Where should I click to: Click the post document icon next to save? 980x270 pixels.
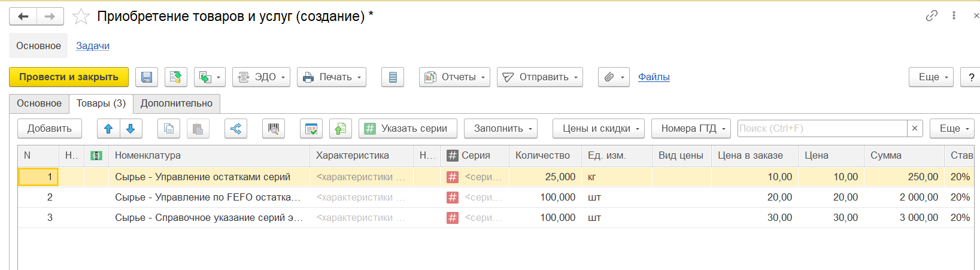(x=175, y=77)
